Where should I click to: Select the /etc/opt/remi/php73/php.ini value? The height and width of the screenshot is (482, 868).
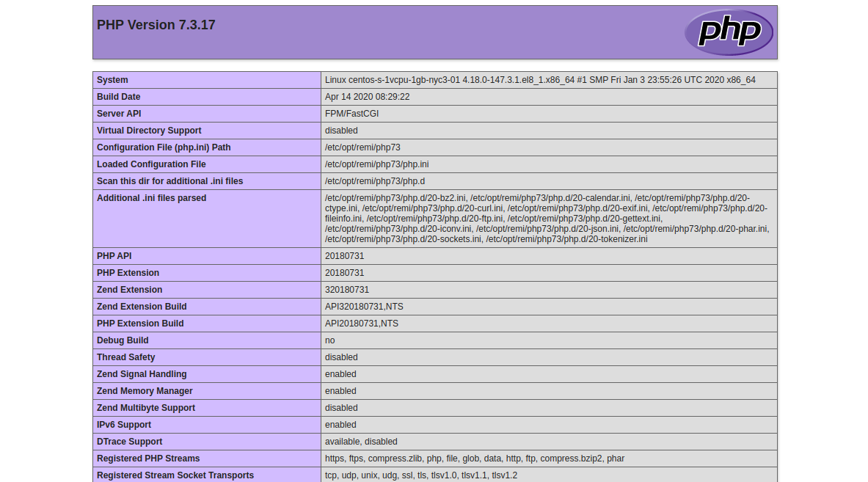377,164
